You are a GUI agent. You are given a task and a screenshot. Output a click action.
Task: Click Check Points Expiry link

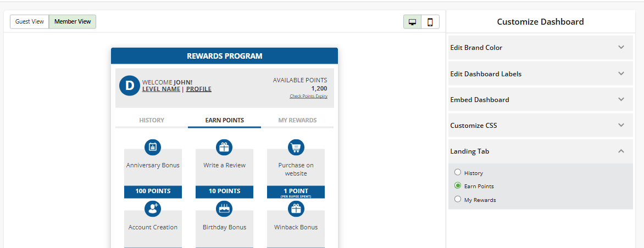[x=308, y=97]
